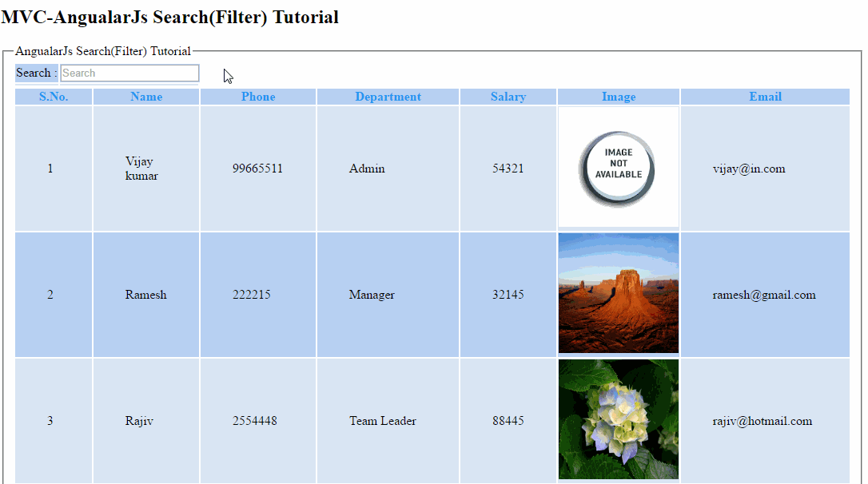The image size is (868, 484).
Task: Click the Phone column header
Action: click(258, 96)
